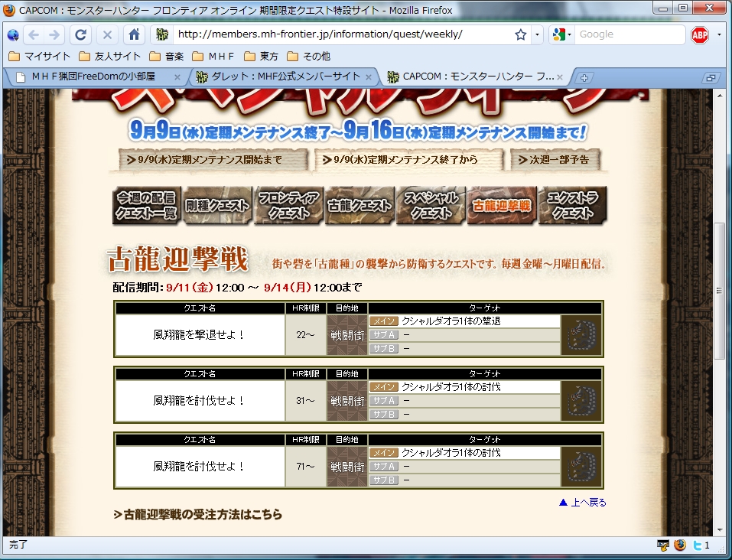Go back with the Back arrow button
The height and width of the screenshot is (560, 732).
33,34
